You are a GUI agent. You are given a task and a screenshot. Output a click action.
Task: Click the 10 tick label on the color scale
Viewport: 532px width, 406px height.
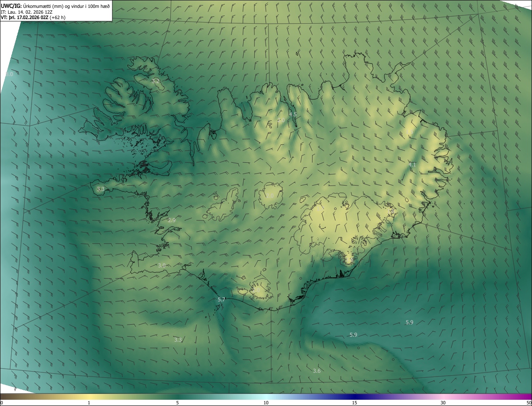click(x=266, y=403)
